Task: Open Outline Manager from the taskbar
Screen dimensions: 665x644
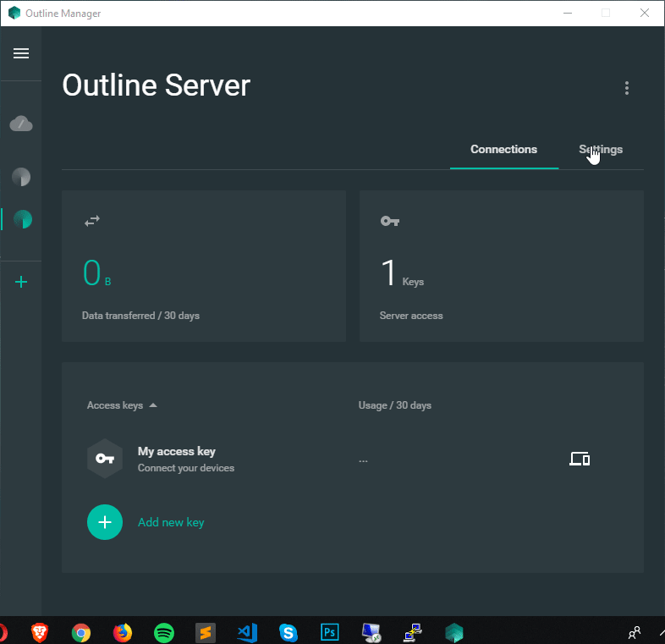Action: 454,633
